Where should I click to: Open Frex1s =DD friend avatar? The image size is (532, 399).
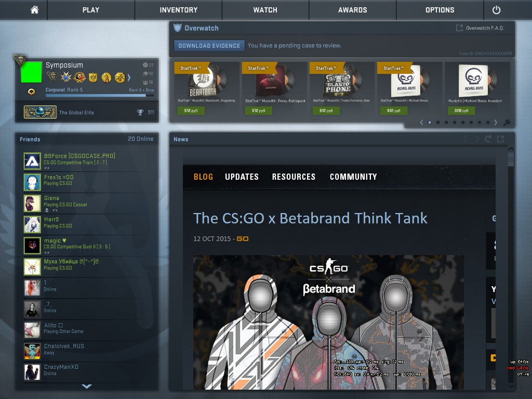click(x=32, y=182)
